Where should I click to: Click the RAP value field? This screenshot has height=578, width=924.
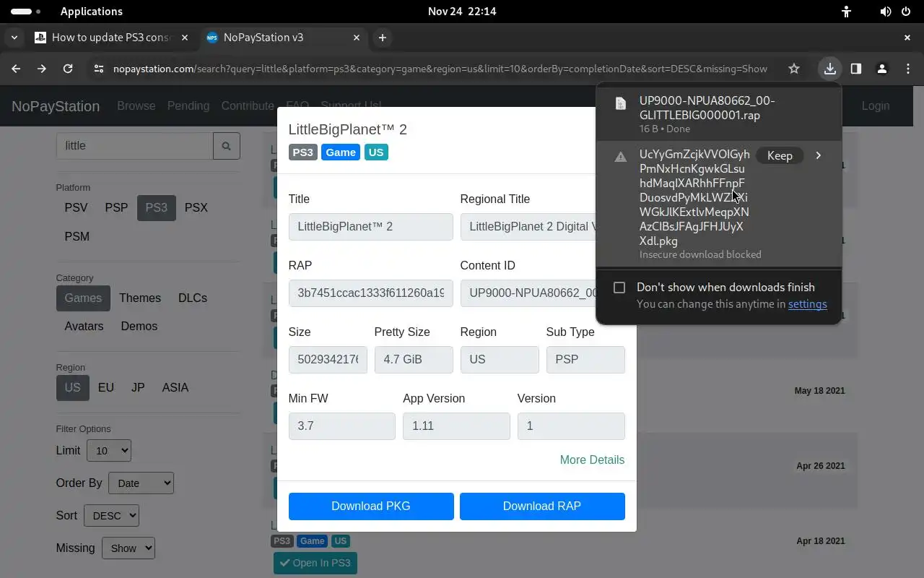click(x=371, y=293)
